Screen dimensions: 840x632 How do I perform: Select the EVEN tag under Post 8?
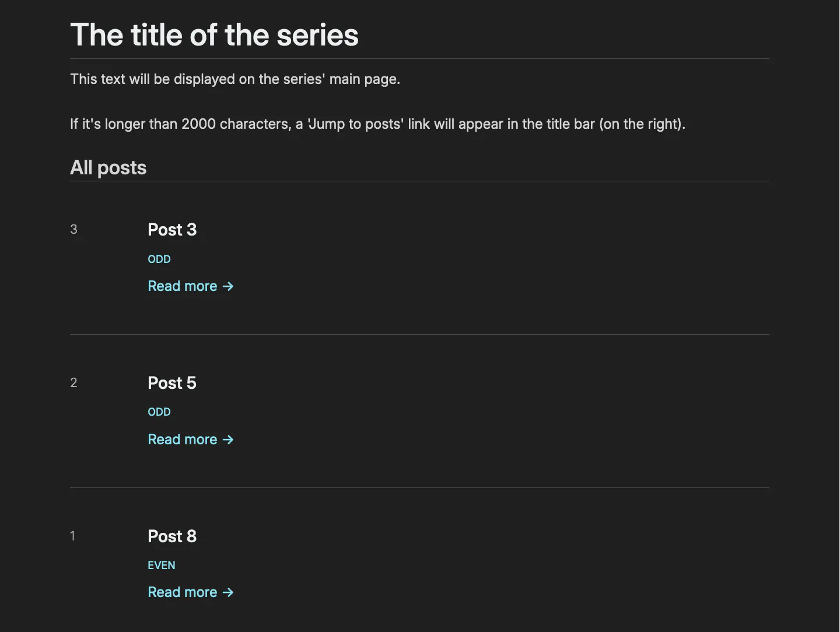click(162, 566)
